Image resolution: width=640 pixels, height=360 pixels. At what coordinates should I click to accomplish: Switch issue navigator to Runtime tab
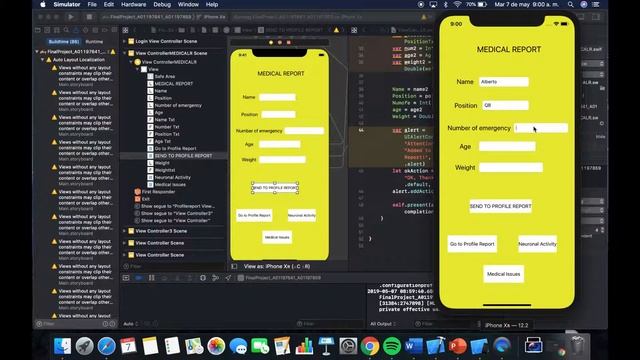tap(94, 42)
